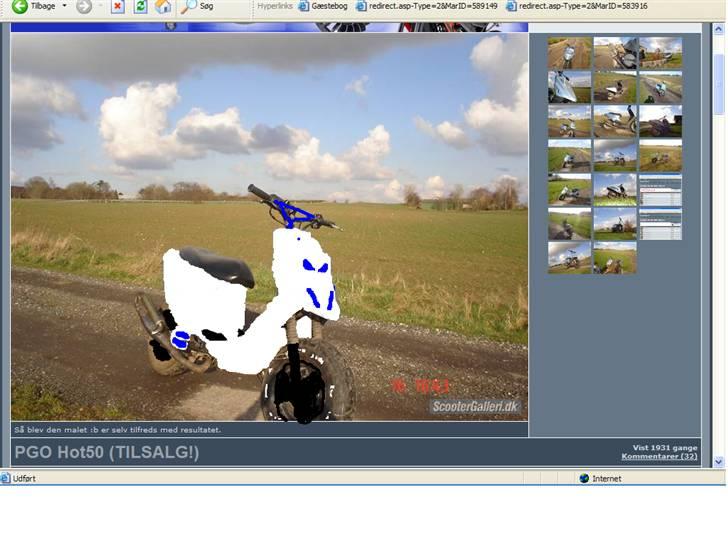Screen dimensions: 728x546
Task: Select first thumbnail in top row
Action: (x=569, y=52)
